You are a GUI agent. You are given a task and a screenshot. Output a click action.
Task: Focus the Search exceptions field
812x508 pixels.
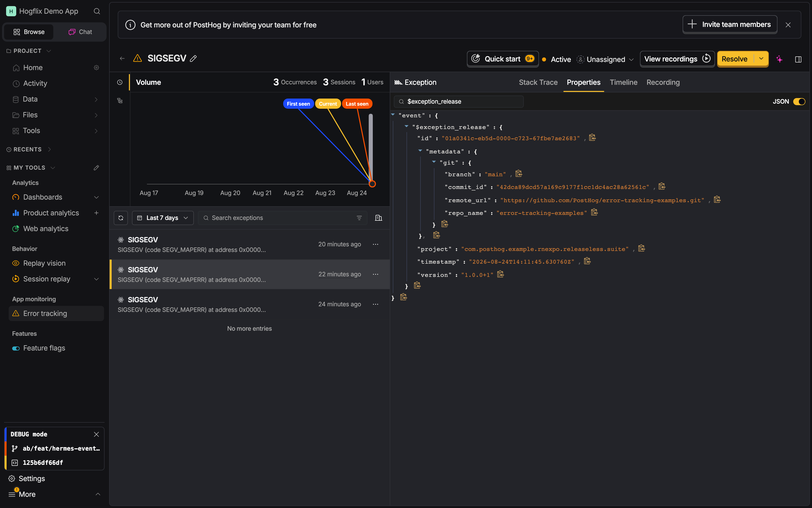click(282, 218)
